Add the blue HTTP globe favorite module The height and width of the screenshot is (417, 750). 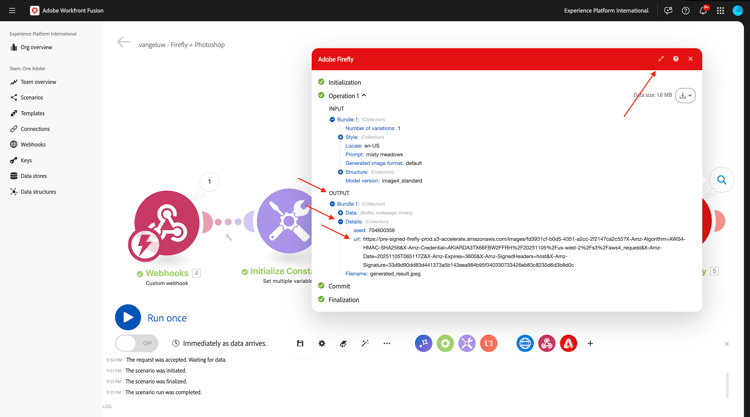(525, 343)
